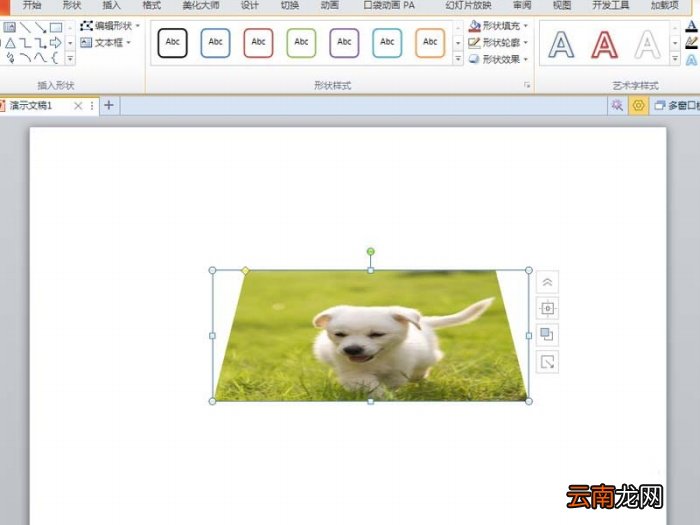
Task: Switch to the 美化大师 ribbon tab
Action: click(201, 5)
